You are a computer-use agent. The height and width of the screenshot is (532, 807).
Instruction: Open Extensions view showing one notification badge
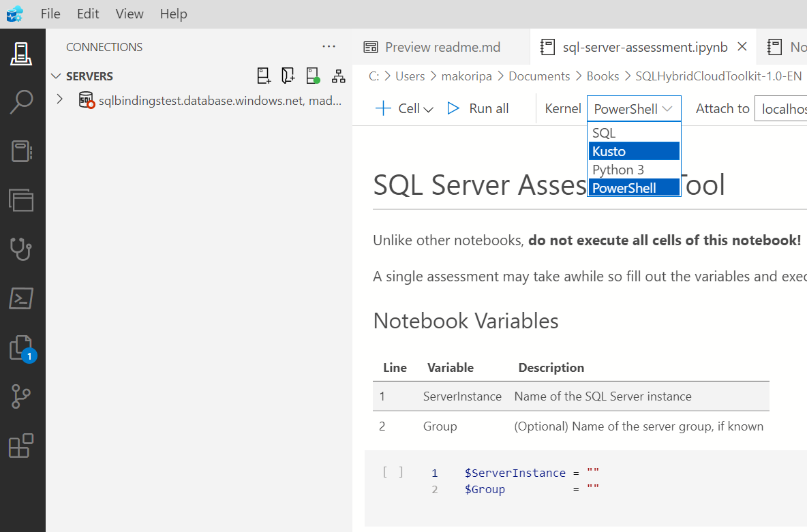coord(22,347)
